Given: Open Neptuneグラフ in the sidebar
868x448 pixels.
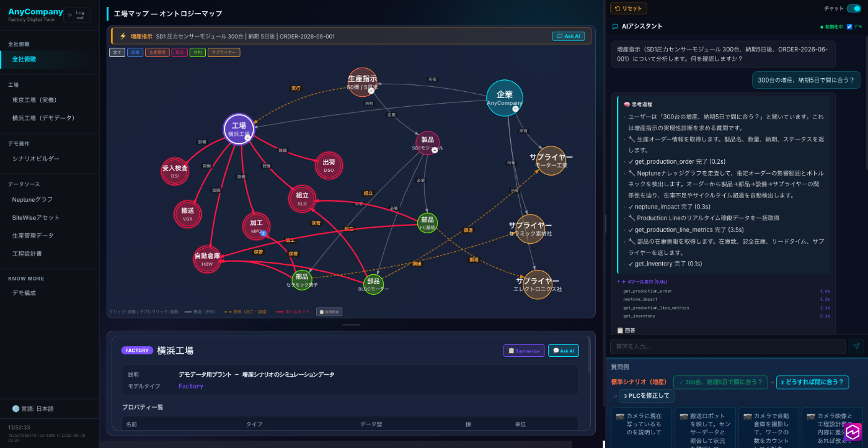Looking at the screenshot, I should [32, 199].
